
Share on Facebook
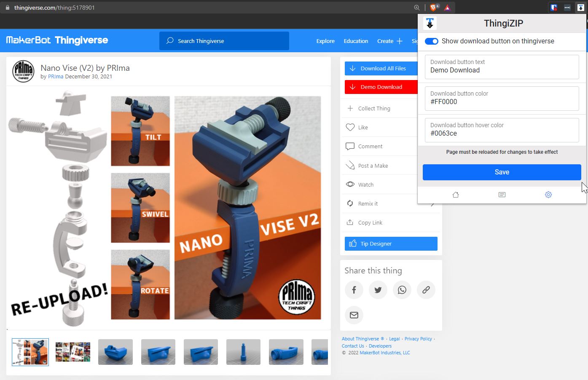point(354,290)
